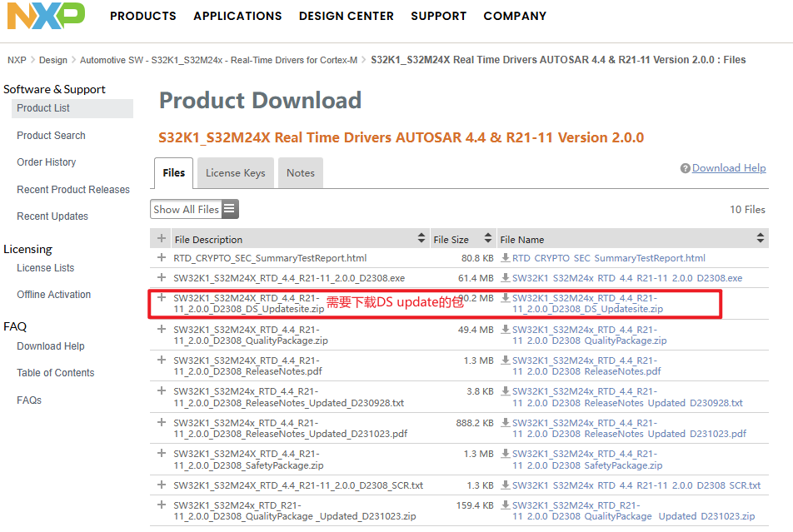
Task: Download the D2308 ReleaseNotes.pdf link
Action: [x=586, y=366]
